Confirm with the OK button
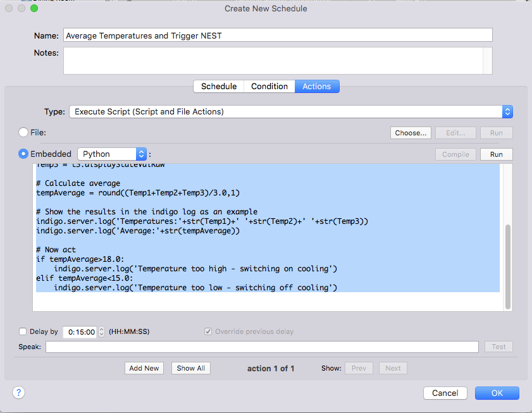This screenshot has width=532, height=413. [497, 393]
